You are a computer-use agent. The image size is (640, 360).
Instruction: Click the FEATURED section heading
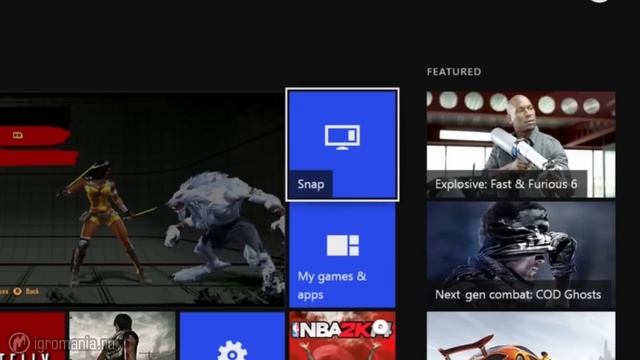[454, 72]
